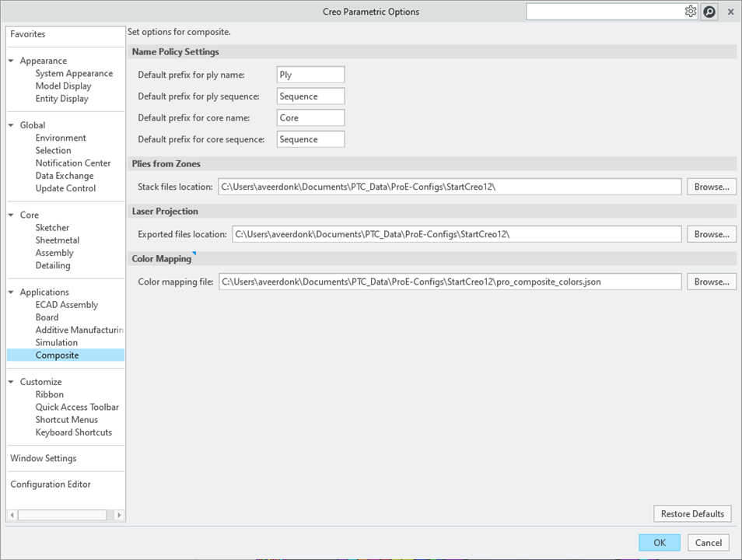This screenshot has height=560, width=742.
Task: Click the search gear settings icon
Action: tap(691, 12)
